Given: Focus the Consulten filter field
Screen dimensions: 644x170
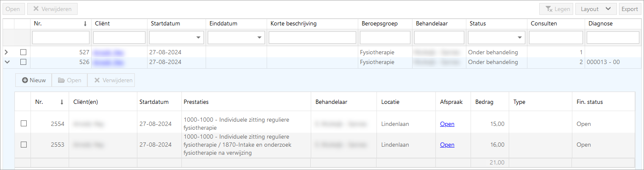Looking at the screenshot, I should click(x=556, y=38).
